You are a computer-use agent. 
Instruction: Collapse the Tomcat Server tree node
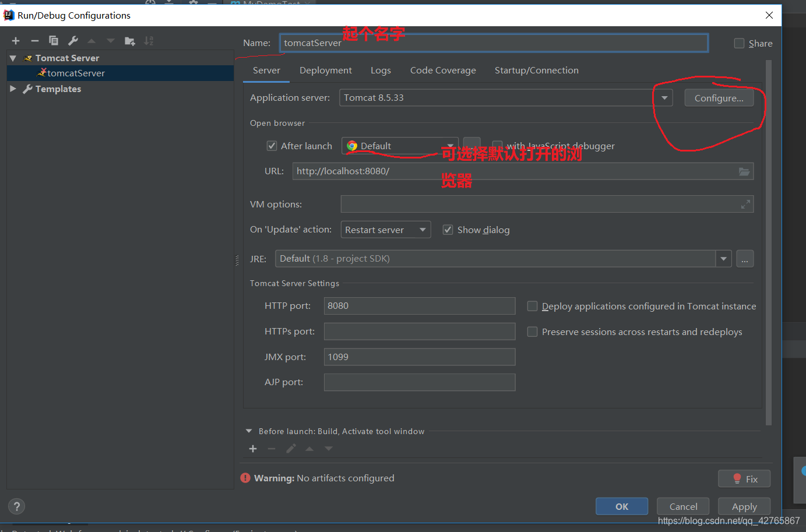pyautogui.click(x=13, y=58)
